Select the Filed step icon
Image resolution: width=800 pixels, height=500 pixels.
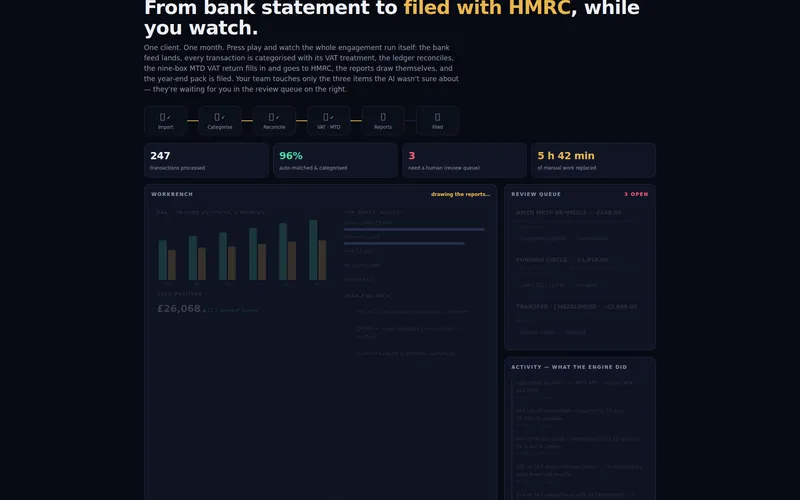pyautogui.click(x=437, y=120)
